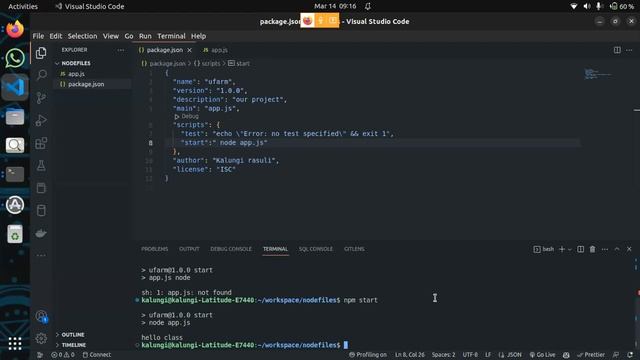Click scripts breadcrumb segment
This screenshot has width=640, height=360.
pyautogui.click(x=207, y=63)
